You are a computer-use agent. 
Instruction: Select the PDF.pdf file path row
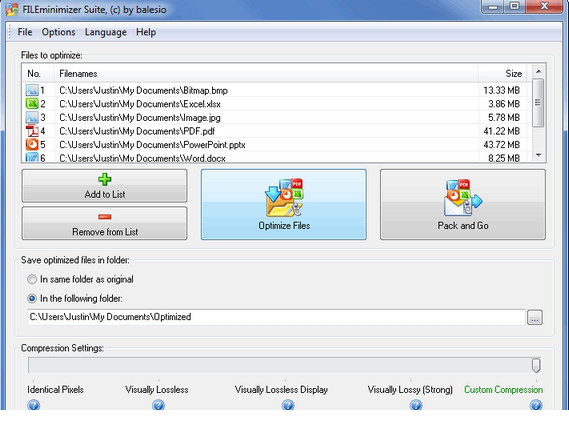pyautogui.click(x=137, y=131)
